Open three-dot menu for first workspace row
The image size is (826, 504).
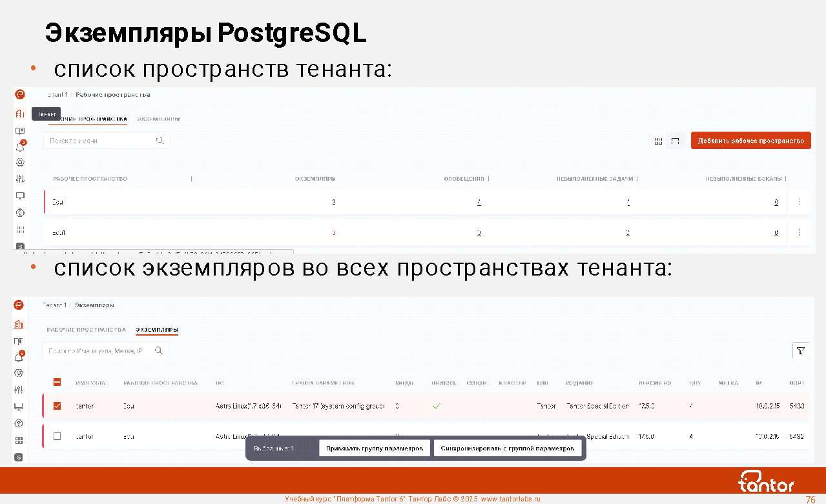[x=799, y=202]
